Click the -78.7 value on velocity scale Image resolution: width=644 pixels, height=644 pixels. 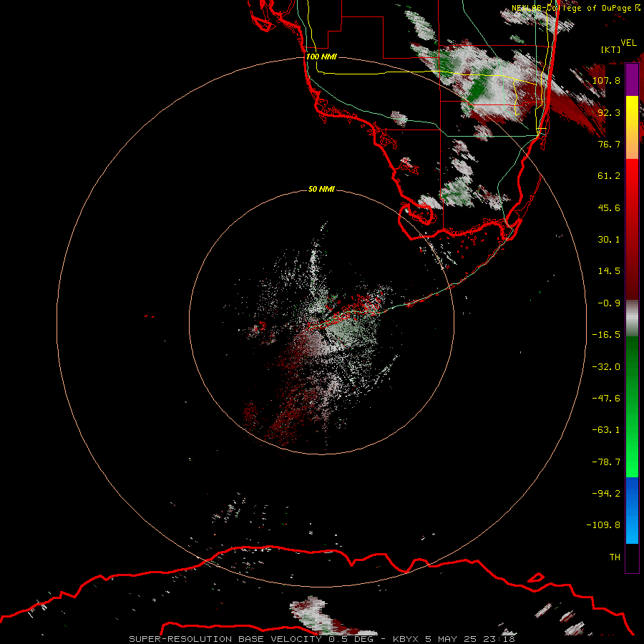(606, 462)
